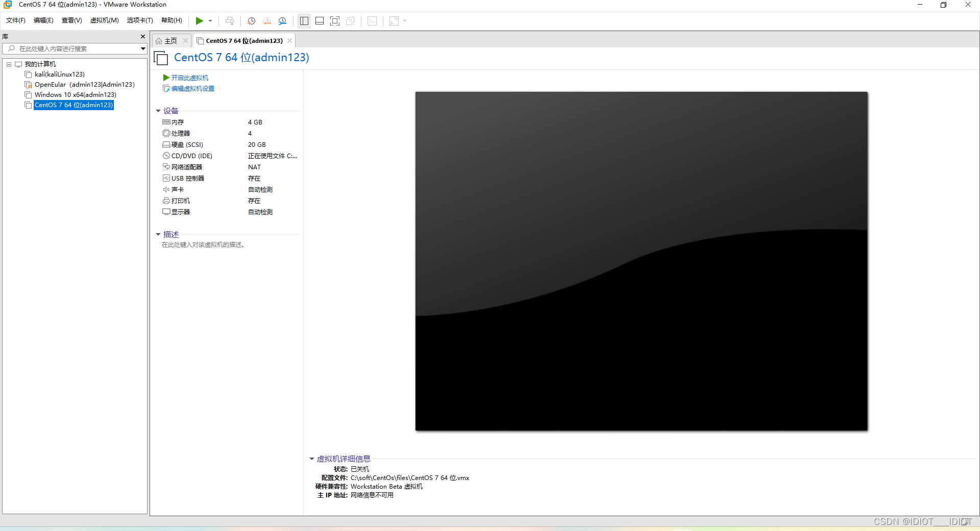The width and height of the screenshot is (980, 531).
Task: Open the stretch display dropdown arrow
Action: (x=405, y=21)
